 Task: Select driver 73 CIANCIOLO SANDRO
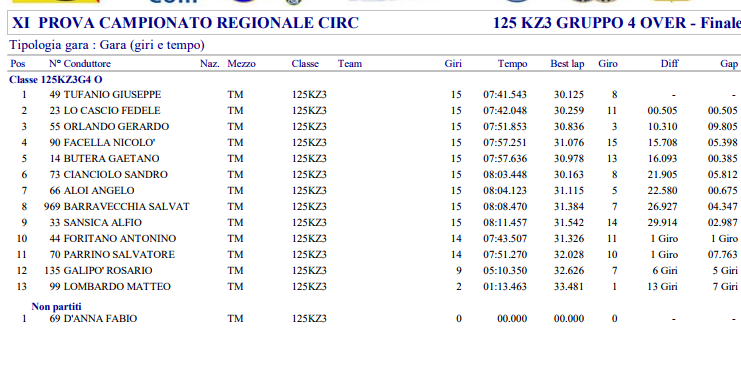pos(108,175)
